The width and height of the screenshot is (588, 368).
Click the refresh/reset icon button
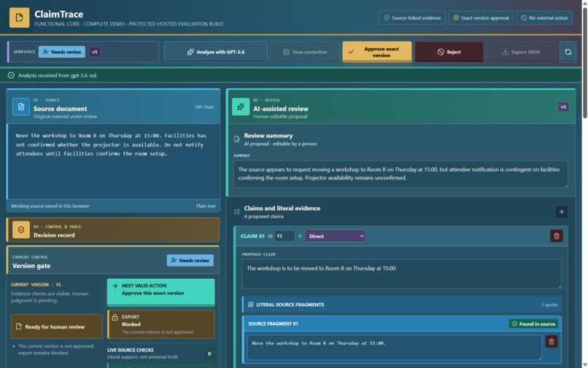[x=568, y=52]
